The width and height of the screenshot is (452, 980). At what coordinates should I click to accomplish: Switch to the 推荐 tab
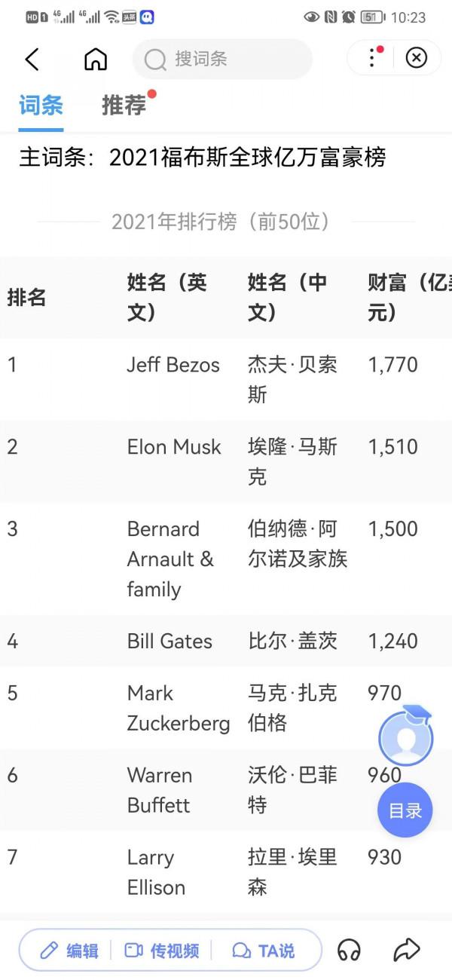123,106
